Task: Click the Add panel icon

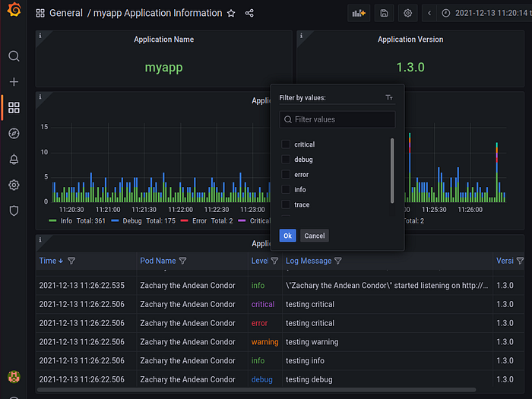Action: 359,13
